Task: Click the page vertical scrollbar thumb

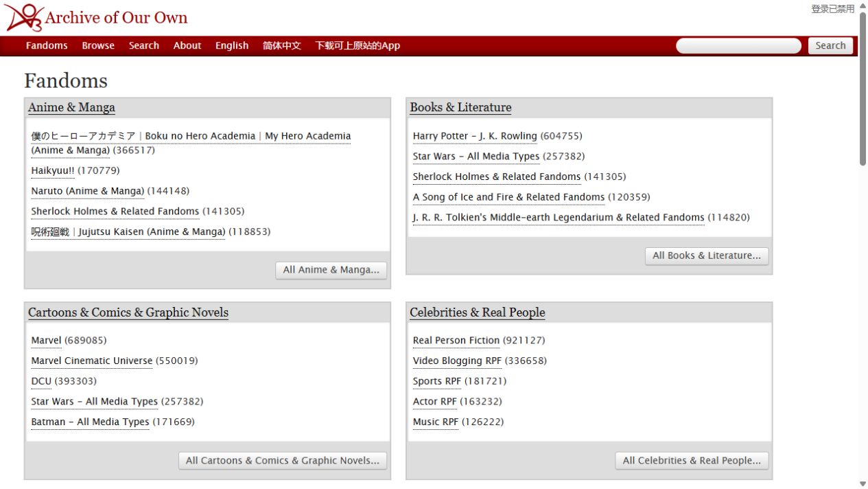Action: pos(863,89)
